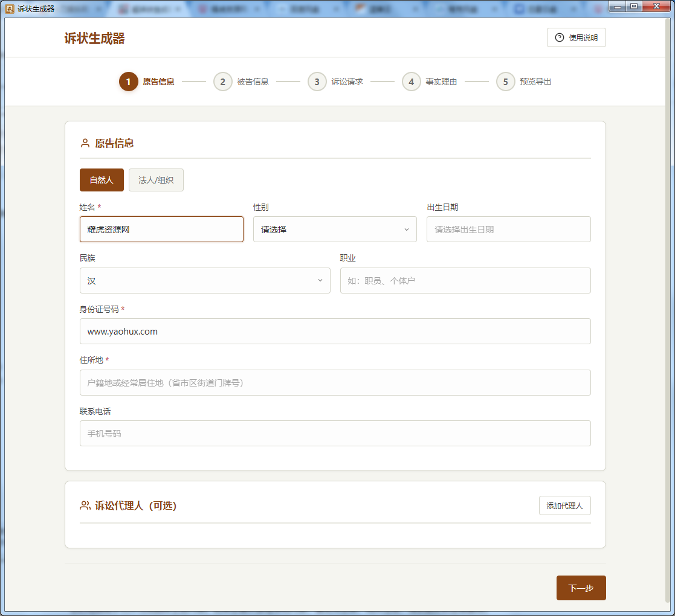
Task: Click the 住所地 address input field
Action: [x=335, y=383]
